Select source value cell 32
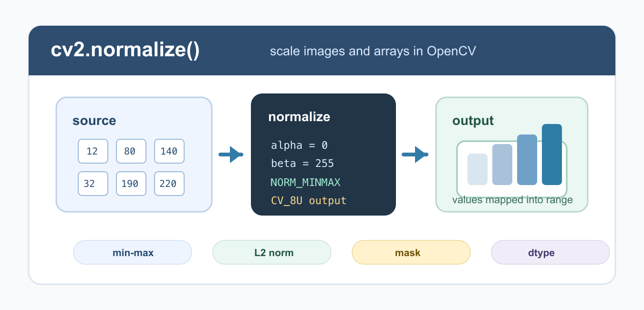This screenshot has height=310, width=644. tap(93, 184)
